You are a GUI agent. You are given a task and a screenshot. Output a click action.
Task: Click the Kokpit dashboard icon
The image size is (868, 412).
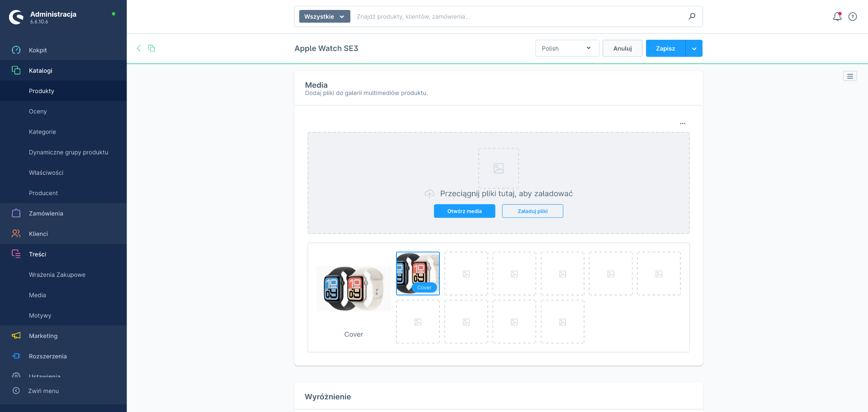pos(16,50)
